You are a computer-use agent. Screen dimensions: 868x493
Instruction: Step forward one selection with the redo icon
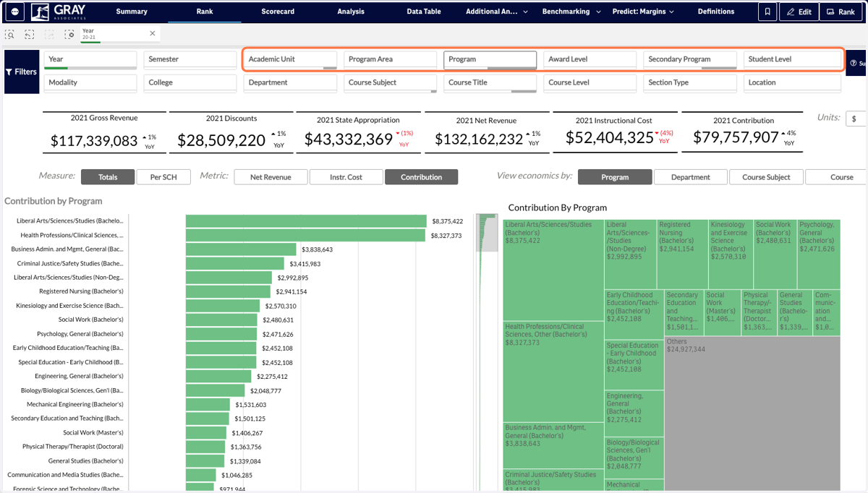pos(49,34)
